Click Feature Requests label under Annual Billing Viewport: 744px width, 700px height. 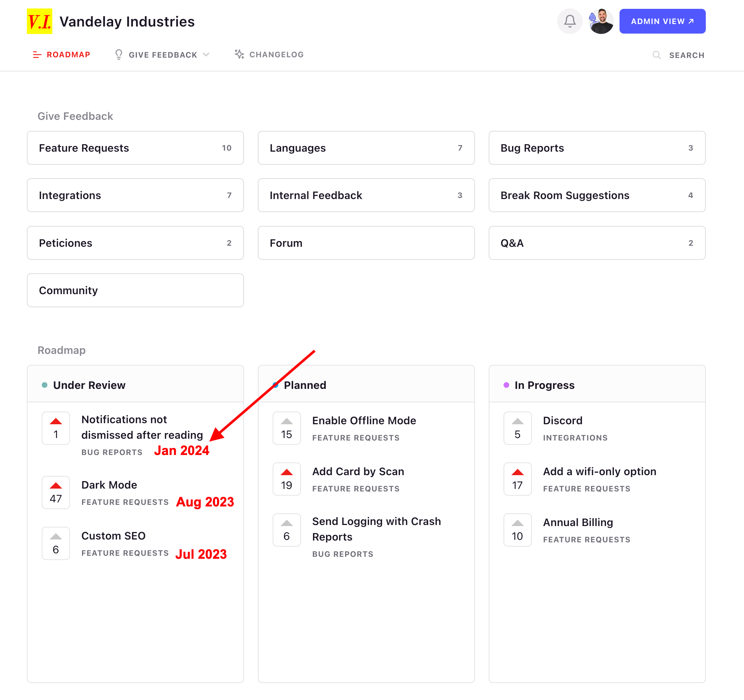[x=586, y=539]
